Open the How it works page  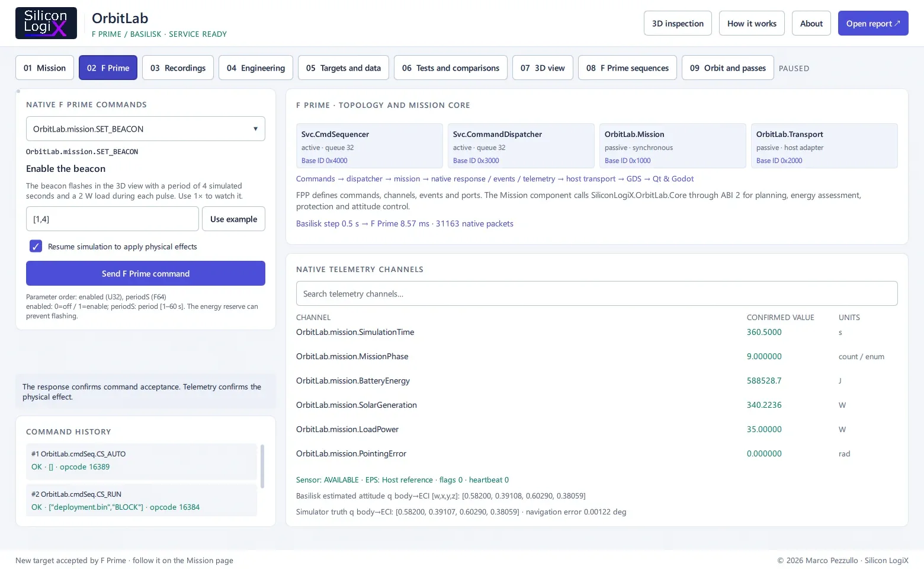click(x=752, y=23)
